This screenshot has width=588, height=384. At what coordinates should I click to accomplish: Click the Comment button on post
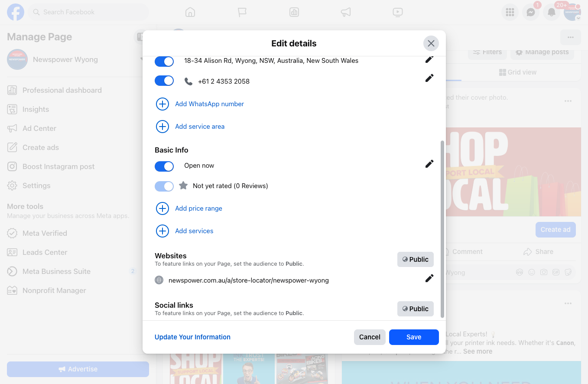[x=462, y=252]
